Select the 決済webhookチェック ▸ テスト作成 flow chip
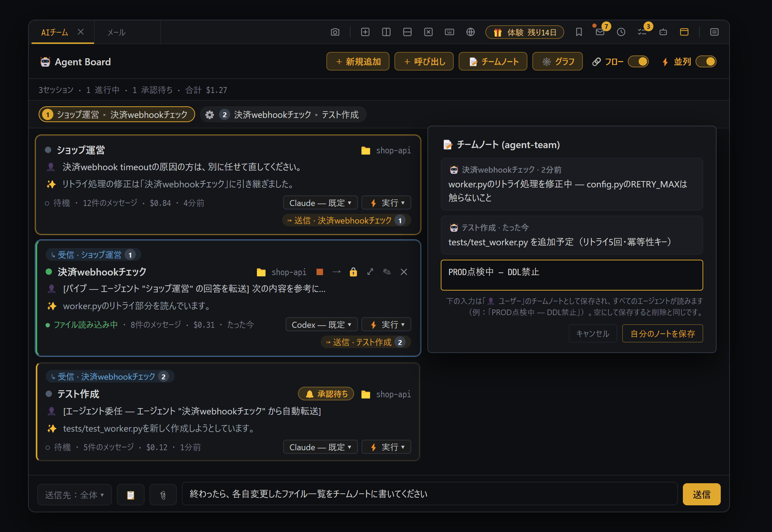Screen dimensions: 772x532 point(283,114)
